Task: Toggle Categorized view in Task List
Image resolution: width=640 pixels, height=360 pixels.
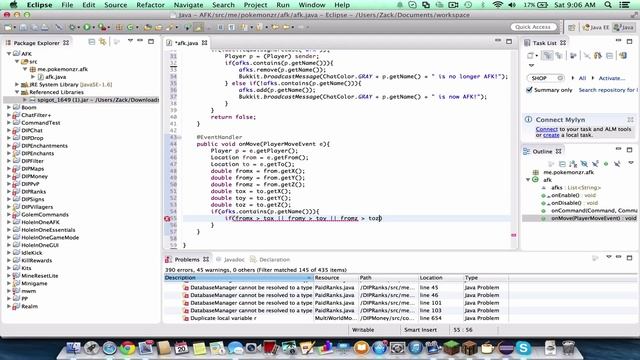Action: coord(548,56)
